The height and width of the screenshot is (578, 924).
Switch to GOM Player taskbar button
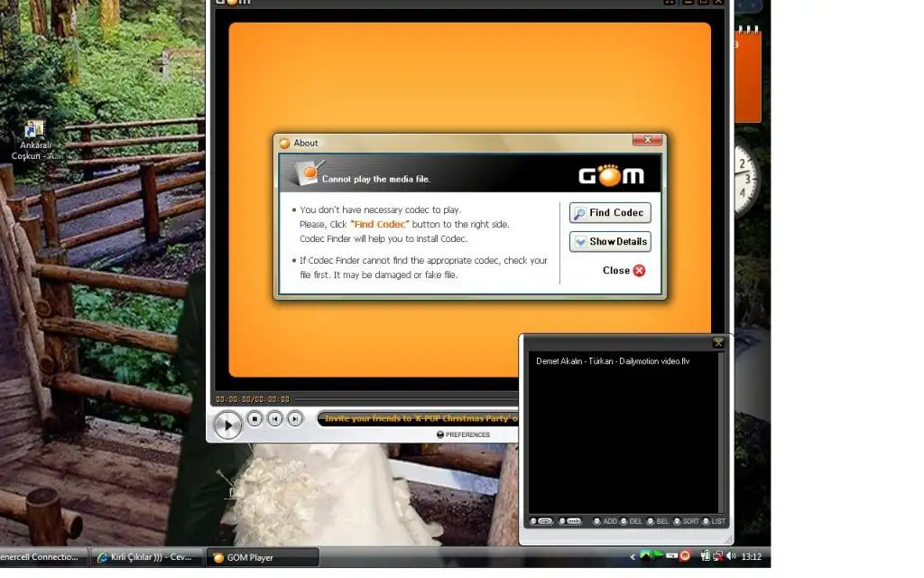pos(263,557)
